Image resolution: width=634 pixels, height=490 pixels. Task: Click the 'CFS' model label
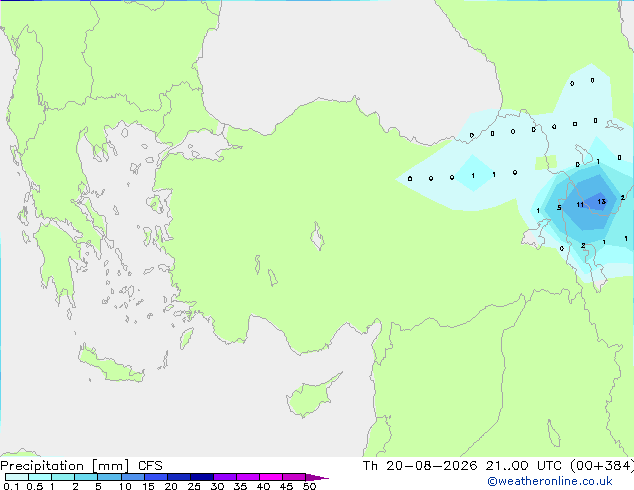(x=150, y=466)
